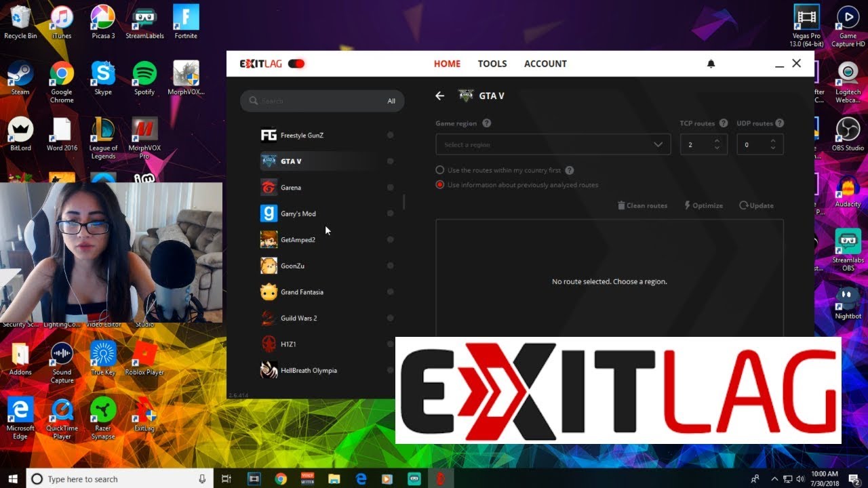Open OBS Studio desktop icon
Image resolution: width=868 pixels, height=488 pixels.
click(848, 134)
